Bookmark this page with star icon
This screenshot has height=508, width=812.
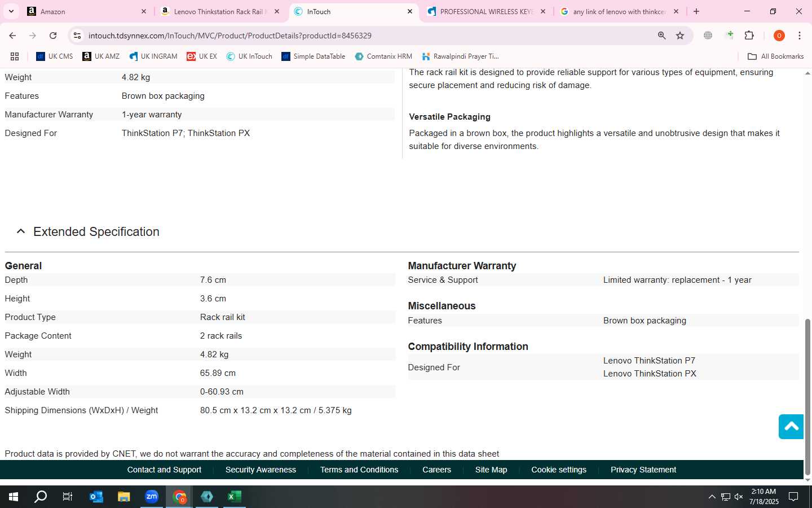coord(680,36)
